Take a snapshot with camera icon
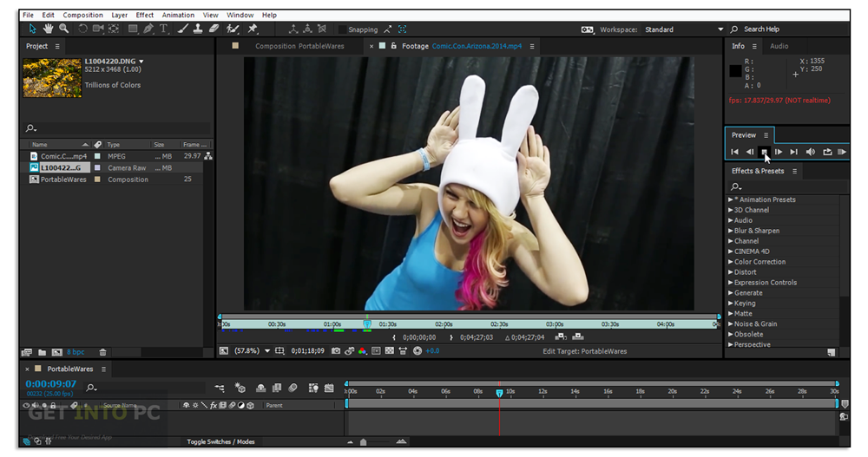 336,351
